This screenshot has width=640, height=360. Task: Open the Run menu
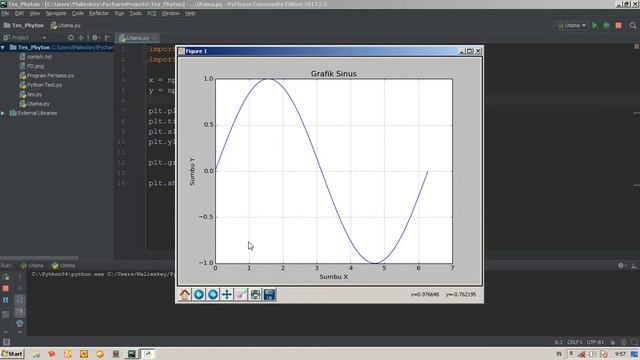[x=119, y=13]
